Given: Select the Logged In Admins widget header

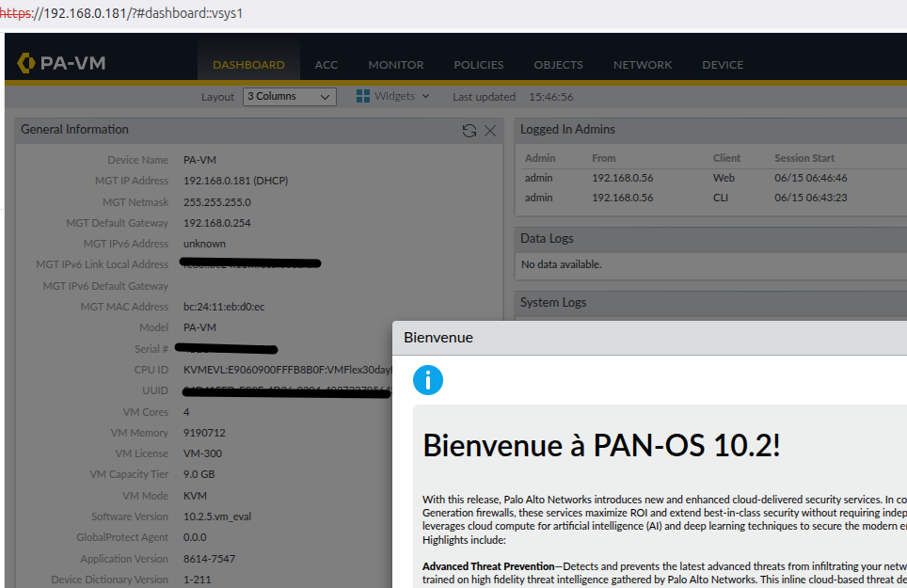Looking at the screenshot, I should 711,130.
